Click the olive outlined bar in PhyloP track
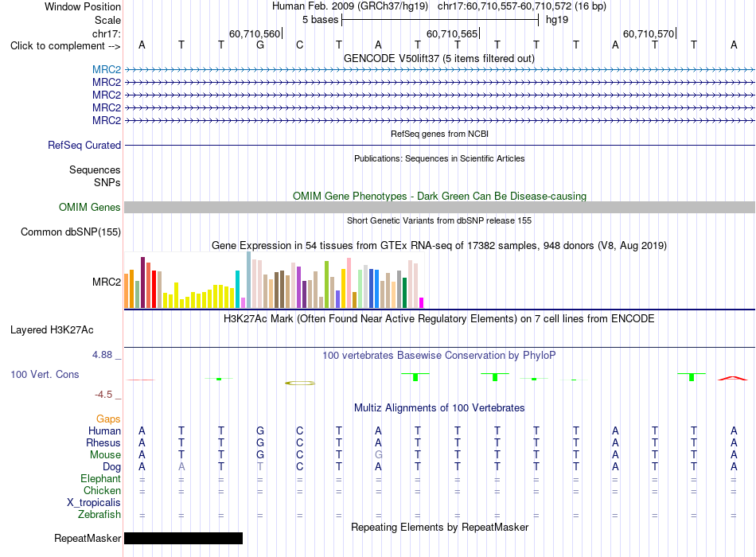Screen dimensions: 756x557 click(x=300, y=383)
